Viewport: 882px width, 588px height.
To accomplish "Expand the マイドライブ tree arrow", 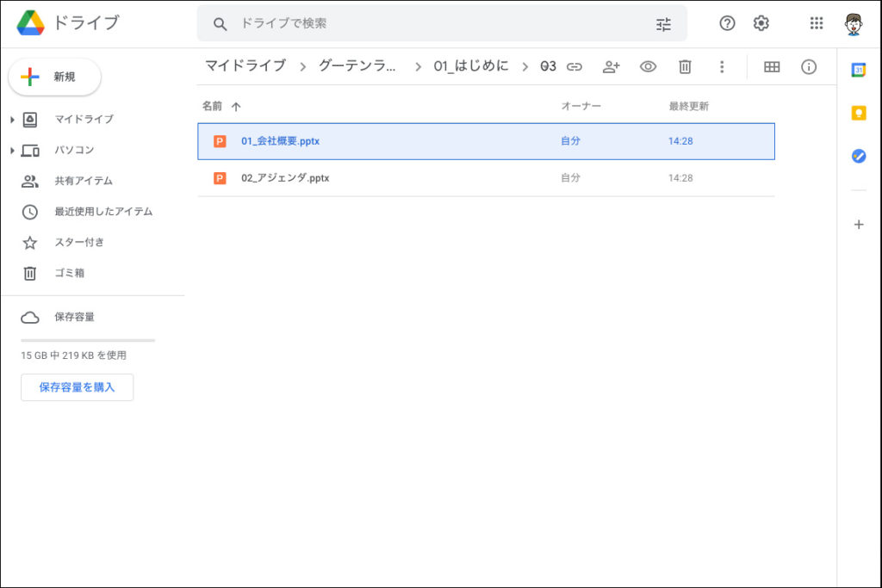I will [x=11, y=120].
